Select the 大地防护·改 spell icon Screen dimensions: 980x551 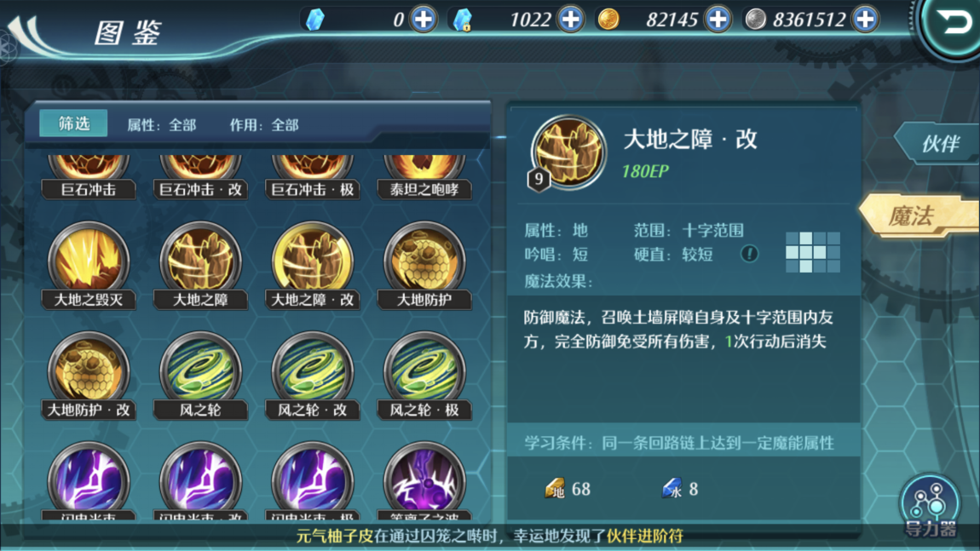(88, 376)
